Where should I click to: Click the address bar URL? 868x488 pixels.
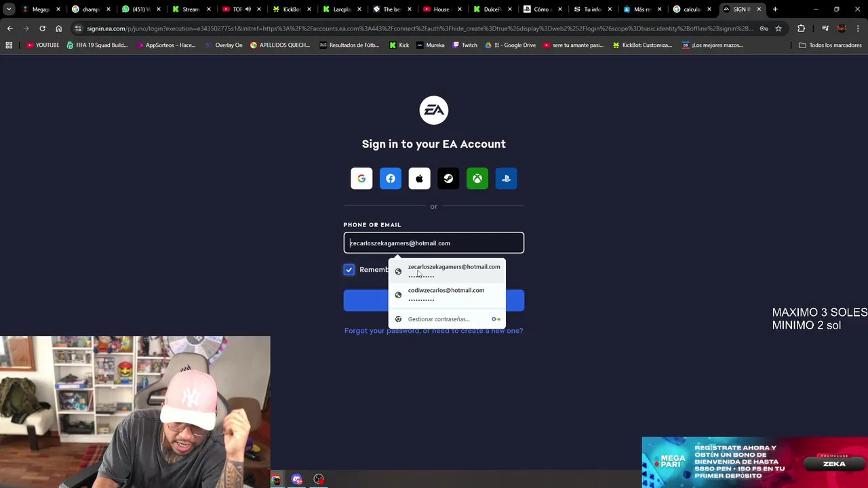[x=419, y=28]
